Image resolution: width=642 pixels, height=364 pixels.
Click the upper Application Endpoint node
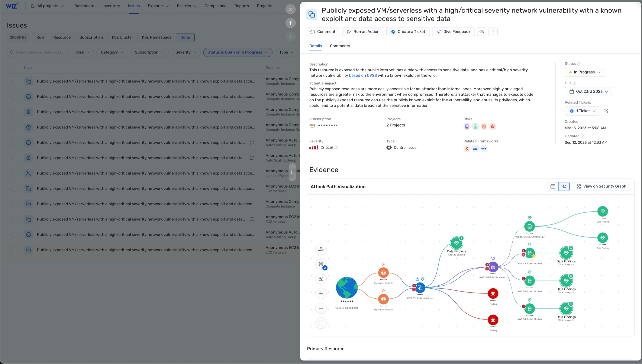(383, 273)
